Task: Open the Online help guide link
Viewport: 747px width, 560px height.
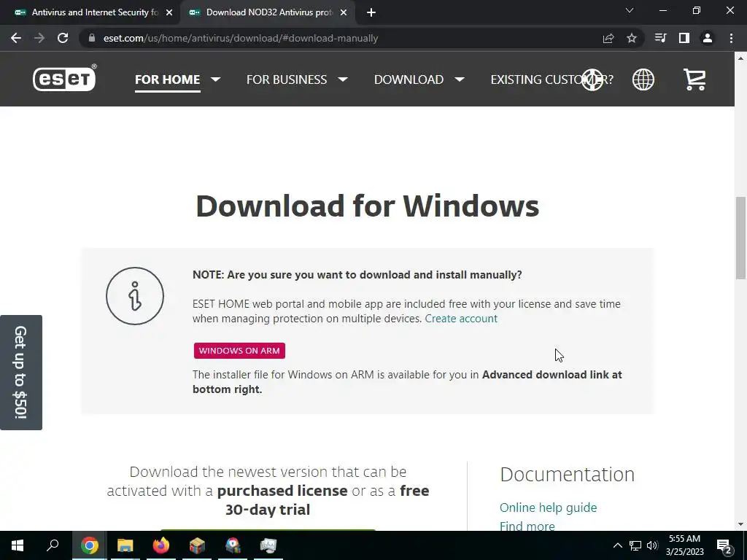Action: point(548,507)
